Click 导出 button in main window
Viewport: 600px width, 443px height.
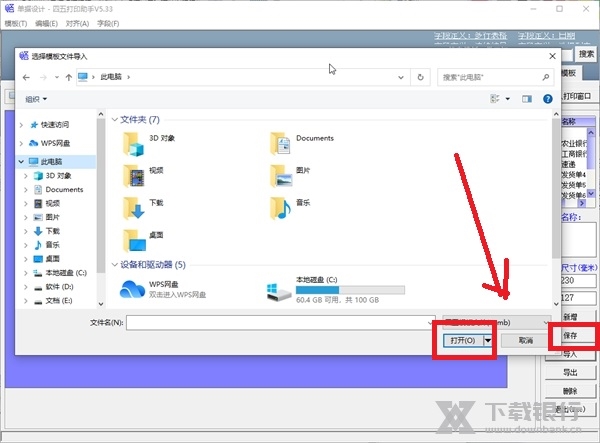tap(570, 373)
